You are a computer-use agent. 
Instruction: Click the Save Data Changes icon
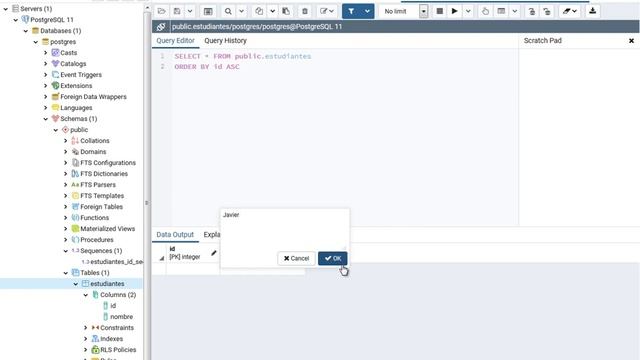[208, 11]
